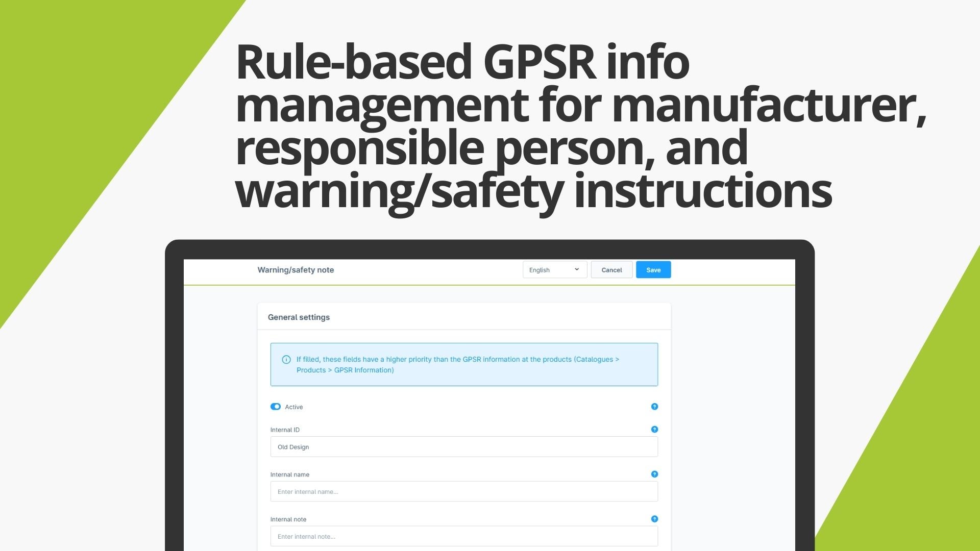This screenshot has width=980, height=551.
Task: Click the Internal ID field containing Old Design
Action: click(x=464, y=447)
